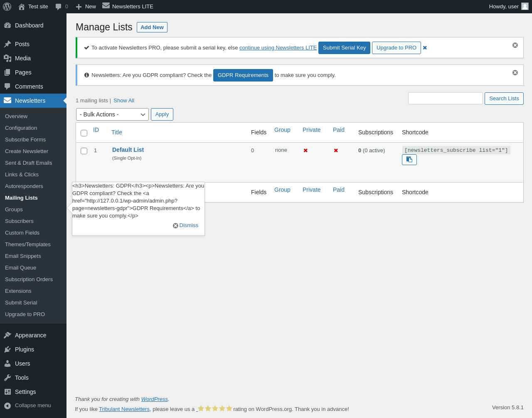
Task: Open Subscribers submenu item
Action: coord(19,221)
